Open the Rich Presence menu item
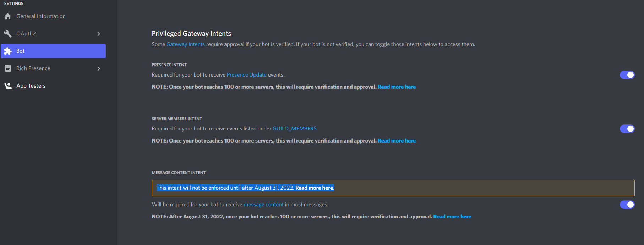Image resolution: width=644 pixels, height=245 pixels. point(53,68)
